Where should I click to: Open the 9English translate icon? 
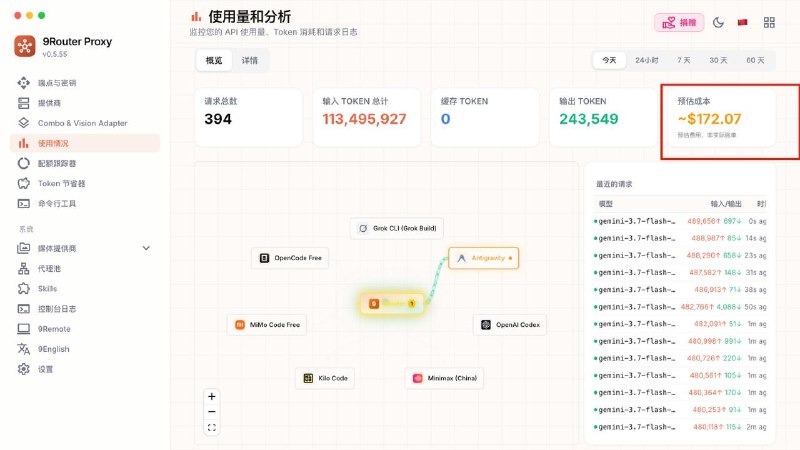[x=23, y=349]
